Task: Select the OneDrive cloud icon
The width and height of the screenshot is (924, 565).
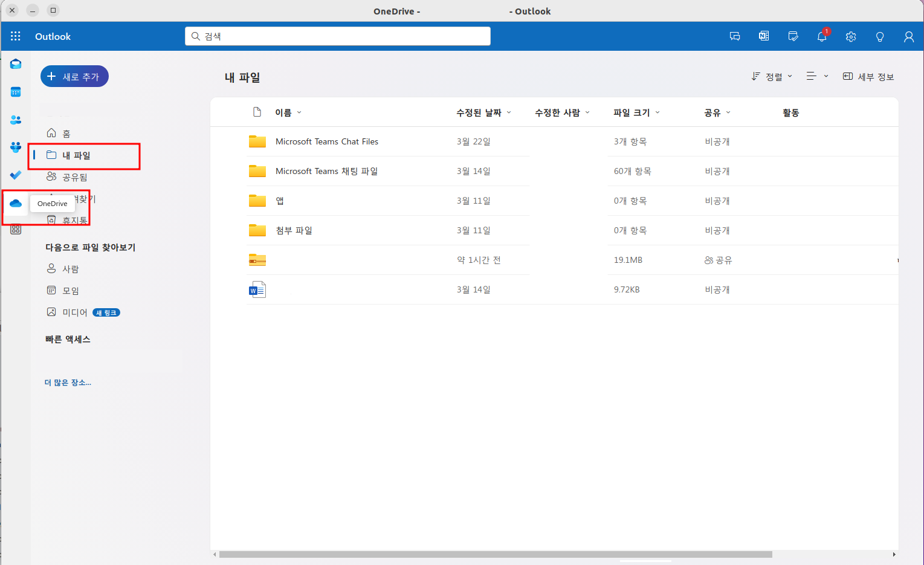Action: coord(16,203)
